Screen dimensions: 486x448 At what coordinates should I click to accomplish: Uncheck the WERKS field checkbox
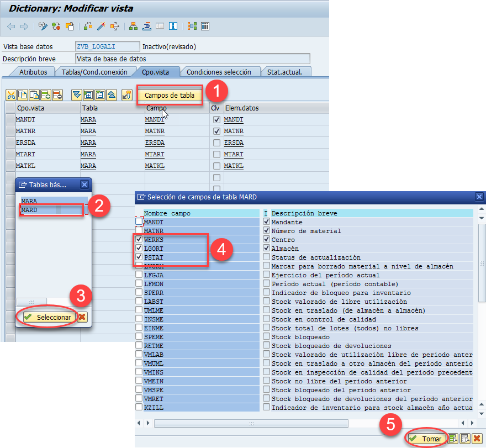[x=139, y=239]
